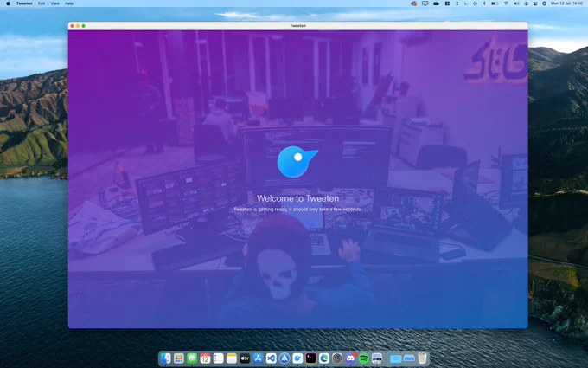Viewport: 588px width, 368px height.
Task: Open Calendar from the dock
Action: click(x=205, y=358)
